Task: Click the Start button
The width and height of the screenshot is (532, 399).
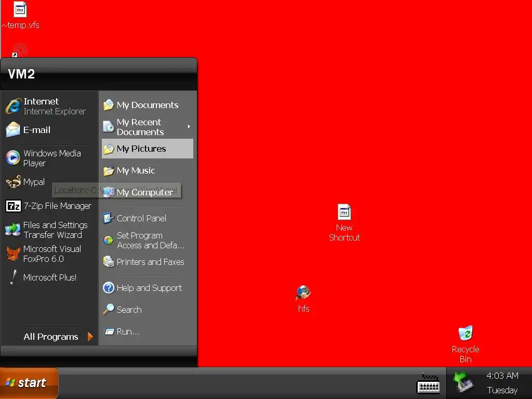Action: pos(29,383)
